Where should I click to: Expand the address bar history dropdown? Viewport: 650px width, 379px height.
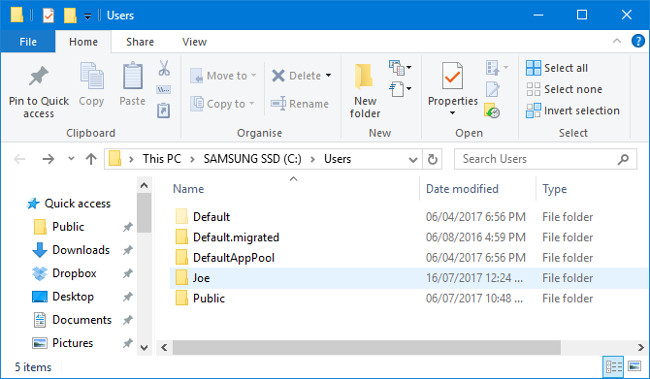coord(413,160)
